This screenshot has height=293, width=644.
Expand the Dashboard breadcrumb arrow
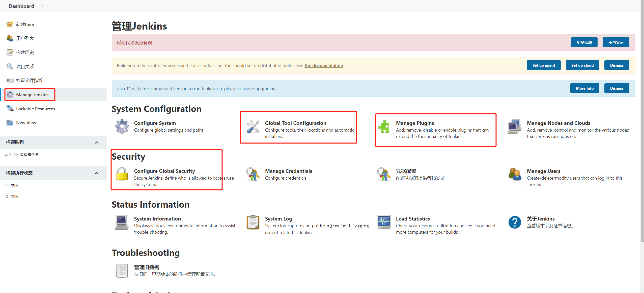point(42,6)
